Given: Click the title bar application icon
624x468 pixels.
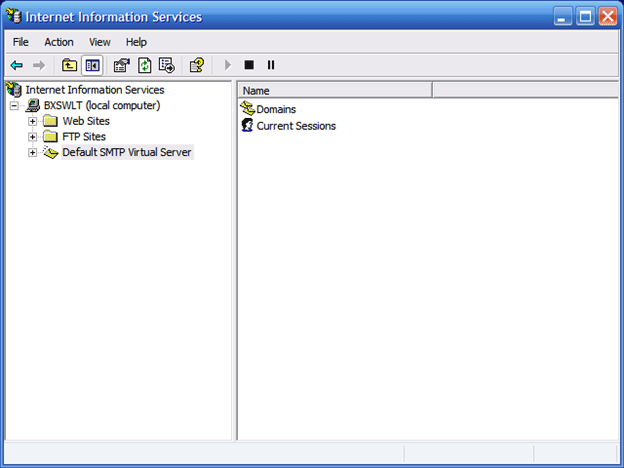Looking at the screenshot, I should coord(14,16).
